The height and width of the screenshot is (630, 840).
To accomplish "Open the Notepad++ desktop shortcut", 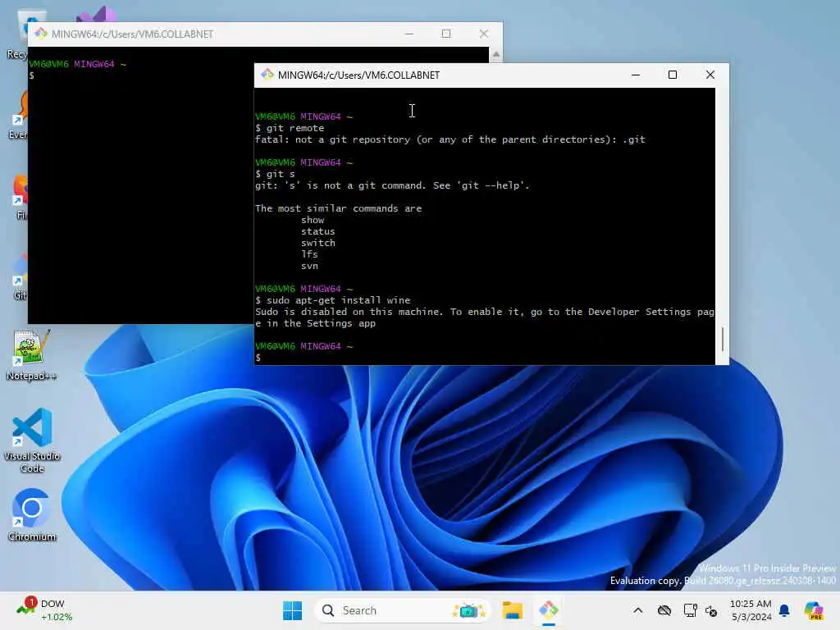I will click(x=31, y=354).
